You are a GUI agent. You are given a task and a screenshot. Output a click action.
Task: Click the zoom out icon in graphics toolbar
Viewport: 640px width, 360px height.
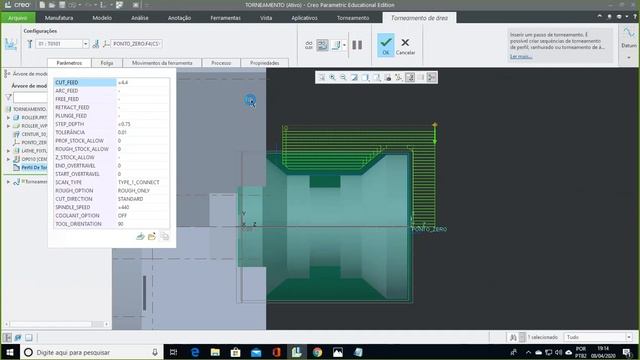(x=343, y=77)
